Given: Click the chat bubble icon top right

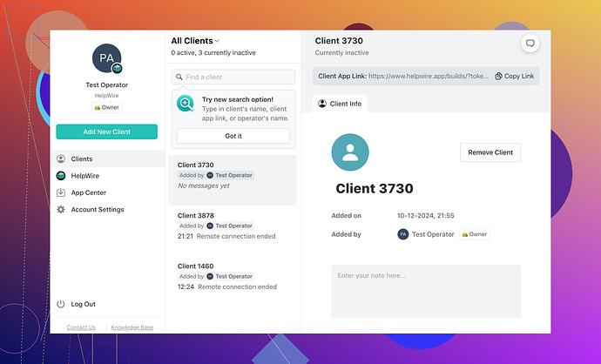Looking at the screenshot, I should click(530, 44).
